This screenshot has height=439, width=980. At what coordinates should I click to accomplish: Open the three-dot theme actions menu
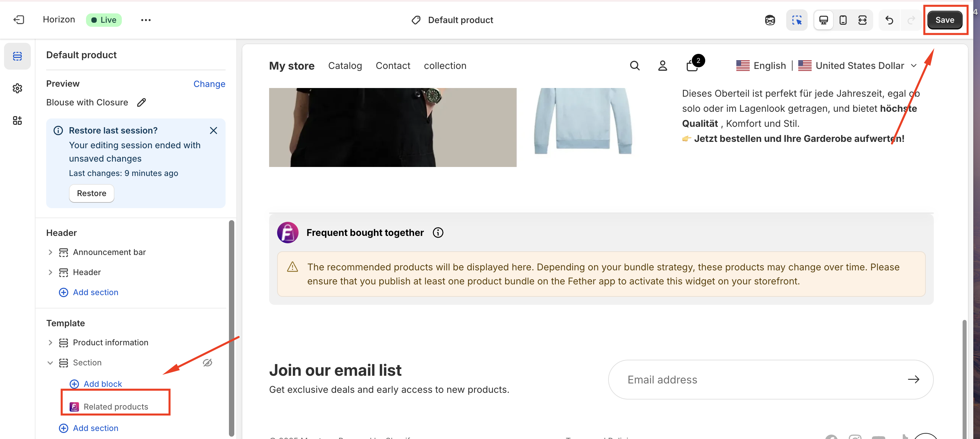click(x=146, y=20)
